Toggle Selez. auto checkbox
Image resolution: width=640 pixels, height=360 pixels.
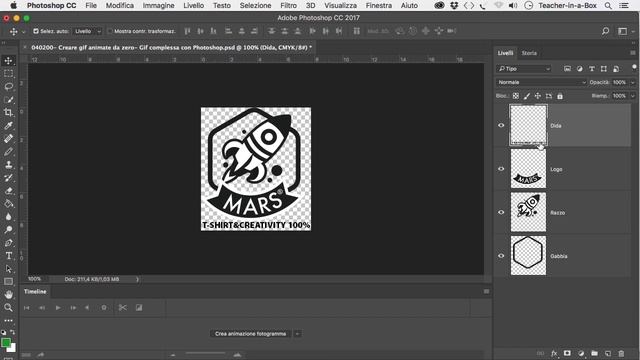pyautogui.click(x=36, y=31)
